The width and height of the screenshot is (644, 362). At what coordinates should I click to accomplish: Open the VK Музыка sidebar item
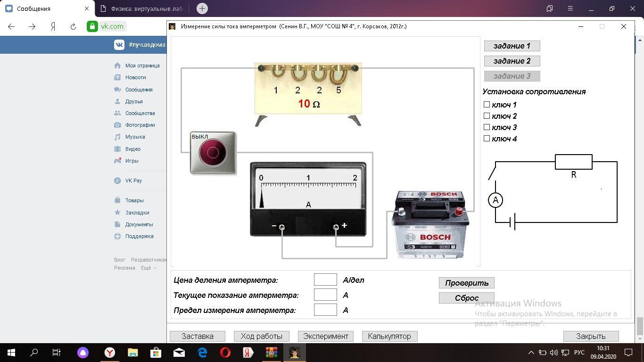pos(135,137)
